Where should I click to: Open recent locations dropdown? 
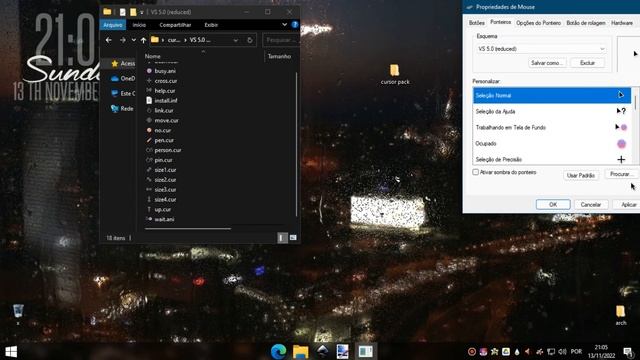pyautogui.click(x=133, y=40)
